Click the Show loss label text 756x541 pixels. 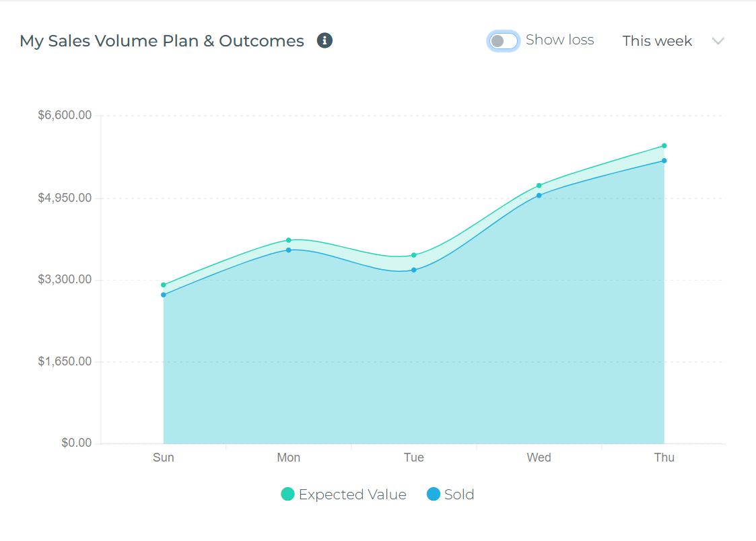tap(559, 40)
